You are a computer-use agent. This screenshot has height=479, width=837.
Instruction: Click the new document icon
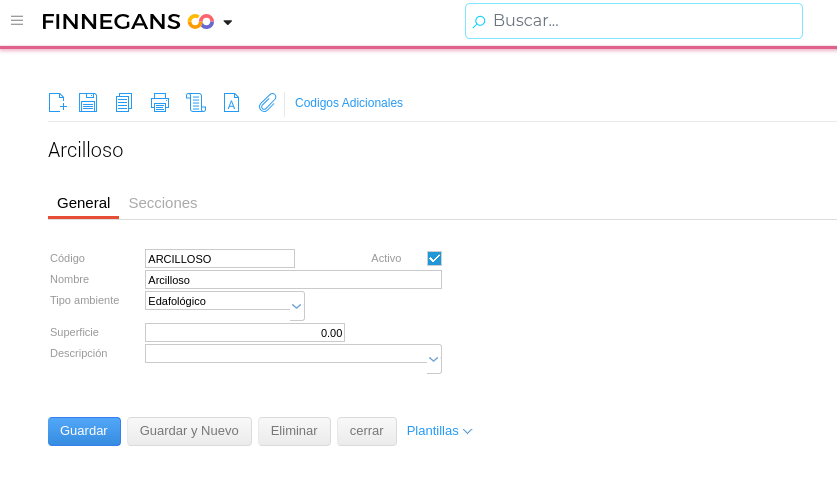click(58, 102)
